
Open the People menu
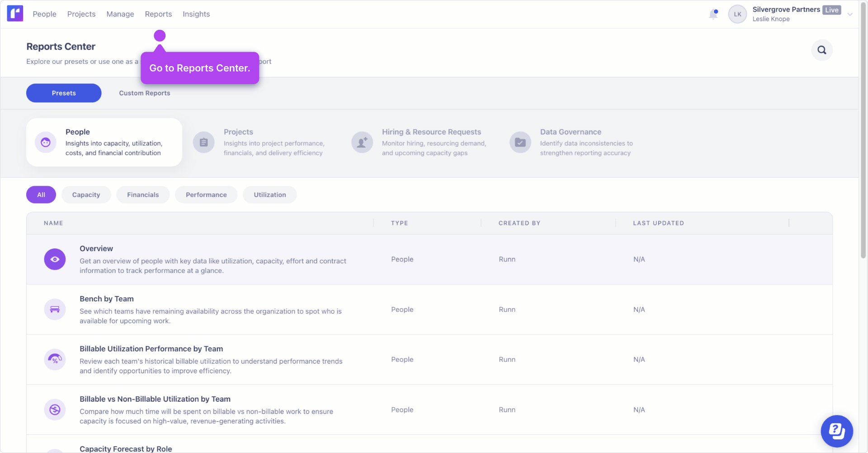coord(45,14)
